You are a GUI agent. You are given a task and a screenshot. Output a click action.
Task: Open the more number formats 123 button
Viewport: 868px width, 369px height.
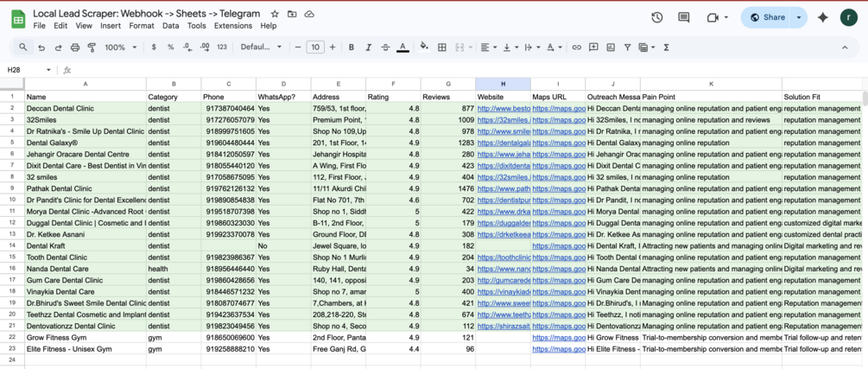(222, 48)
